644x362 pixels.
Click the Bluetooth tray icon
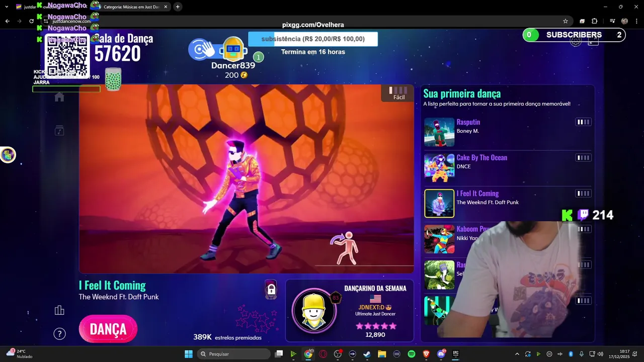coord(571,354)
